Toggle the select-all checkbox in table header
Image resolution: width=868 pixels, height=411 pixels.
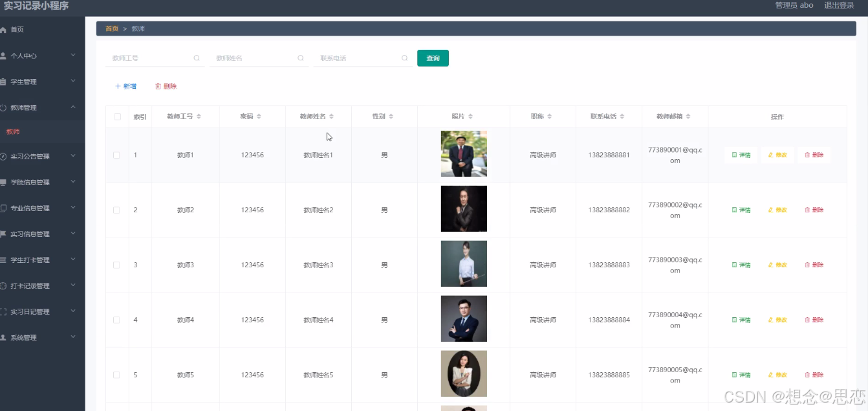click(117, 117)
